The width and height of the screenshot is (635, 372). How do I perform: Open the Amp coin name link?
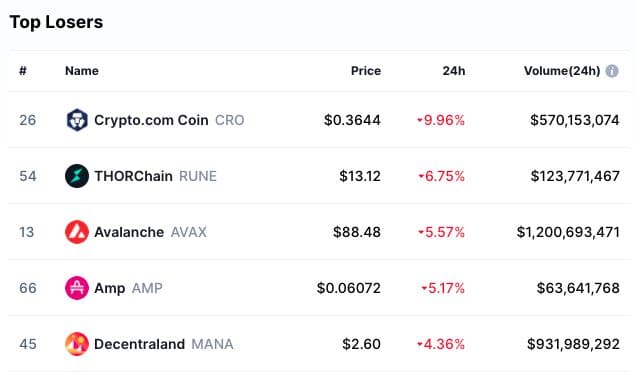click(x=109, y=288)
